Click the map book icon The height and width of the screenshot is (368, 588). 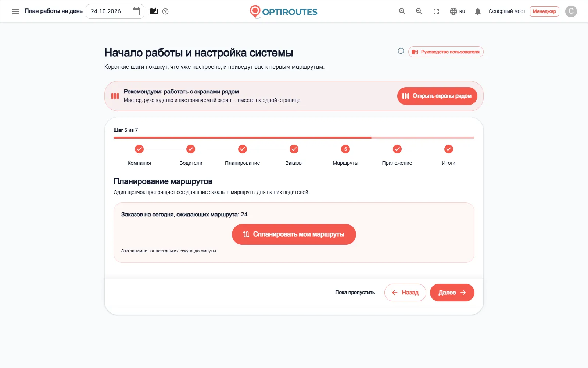pyautogui.click(x=154, y=11)
